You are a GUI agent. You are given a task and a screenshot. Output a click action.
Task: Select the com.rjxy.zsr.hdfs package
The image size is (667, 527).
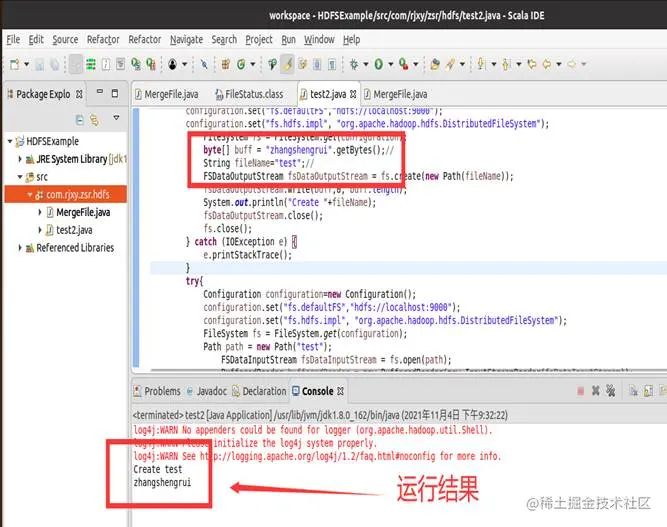66,195
